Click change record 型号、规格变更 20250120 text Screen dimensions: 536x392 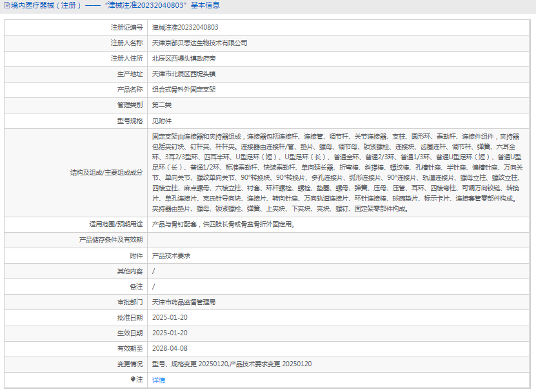(x=190, y=364)
